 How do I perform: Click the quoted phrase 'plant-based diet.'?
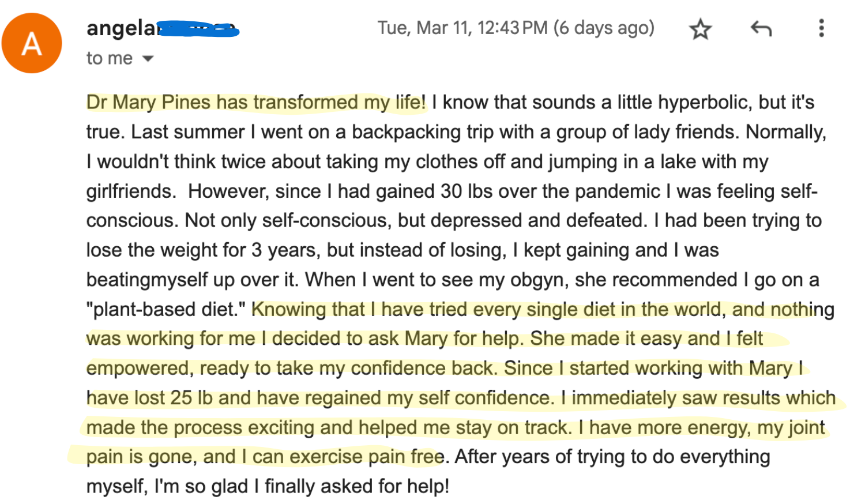(166, 310)
